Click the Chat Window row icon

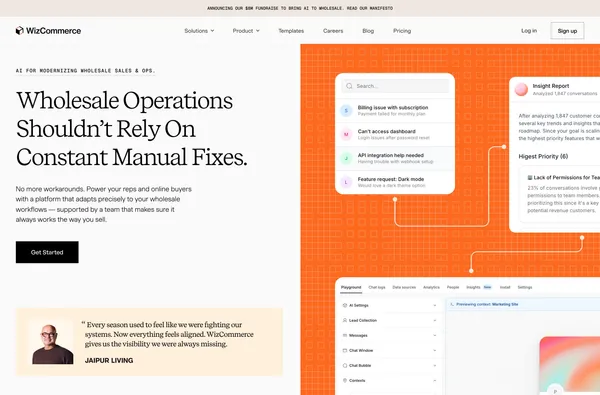(x=345, y=350)
